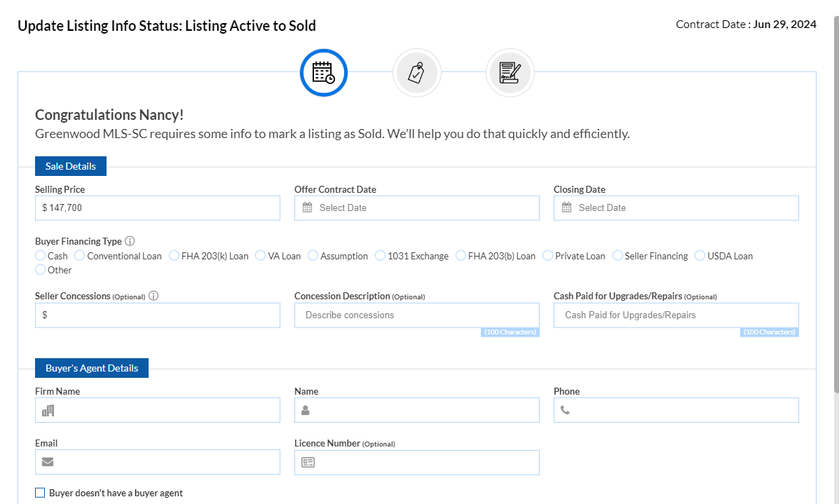Check Buyer doesn't have a buyer agent

(40, 493)
